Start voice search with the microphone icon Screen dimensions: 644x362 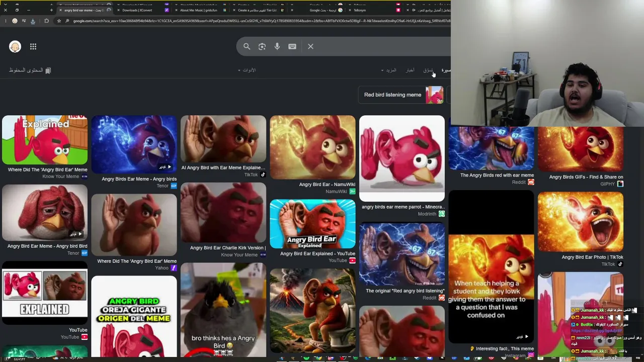(277, 46)
